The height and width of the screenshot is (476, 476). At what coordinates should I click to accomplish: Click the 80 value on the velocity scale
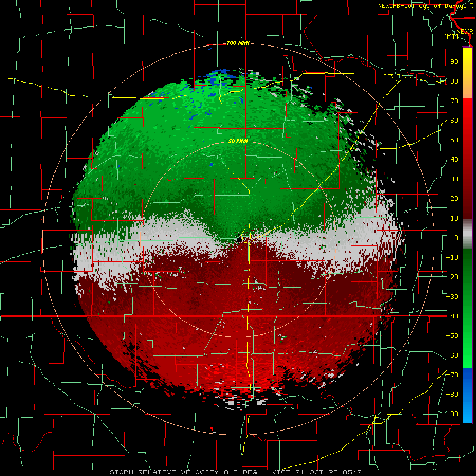pos(454,81)
